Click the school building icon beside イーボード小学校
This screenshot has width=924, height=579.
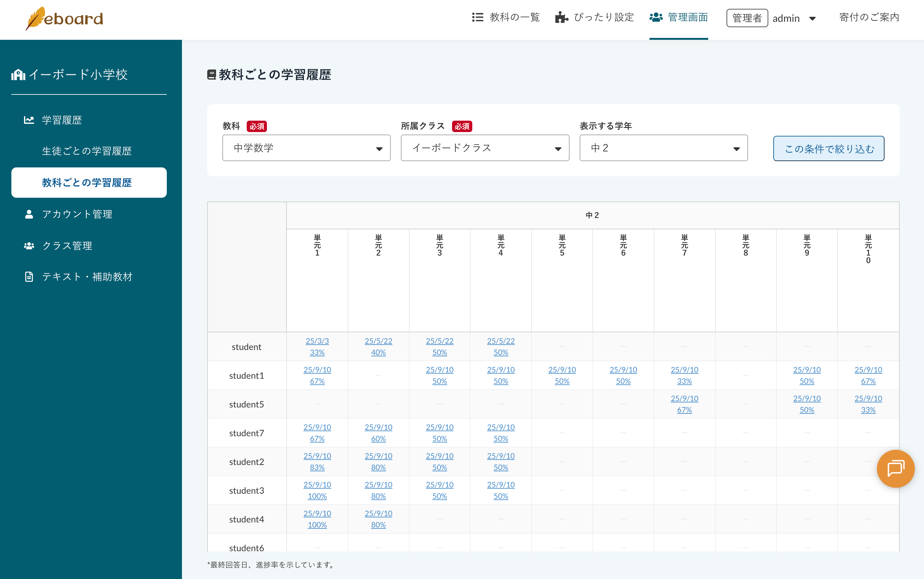tap(18, 75)
